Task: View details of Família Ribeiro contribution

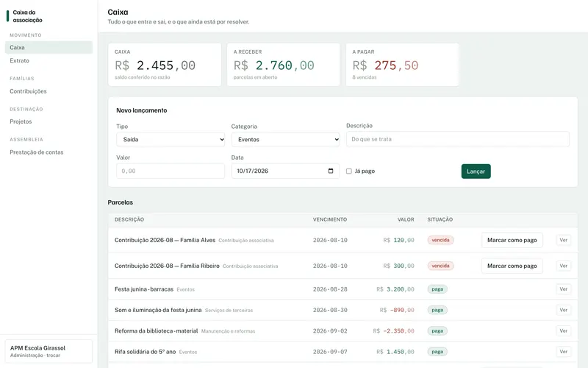Action: 563,266
